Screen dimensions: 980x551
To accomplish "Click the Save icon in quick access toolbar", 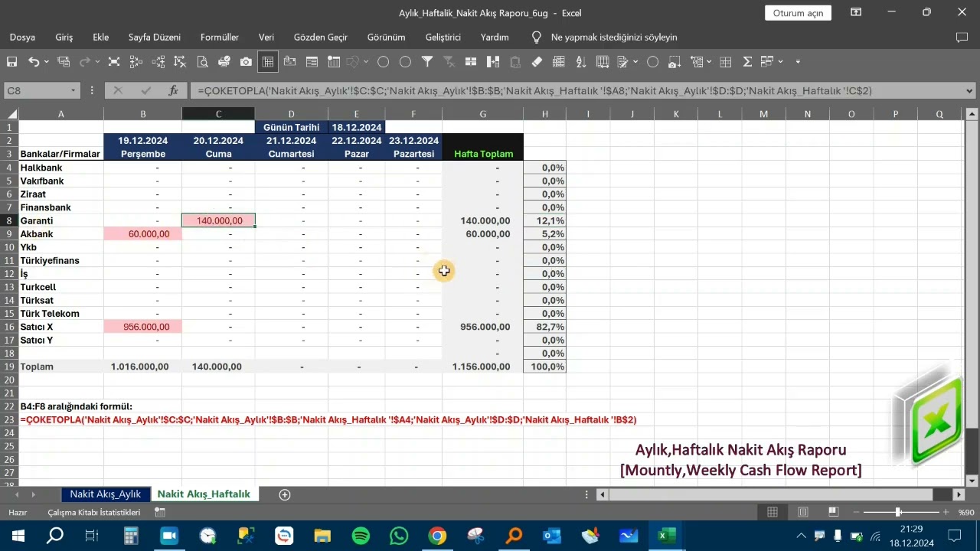I will (12, 62).
